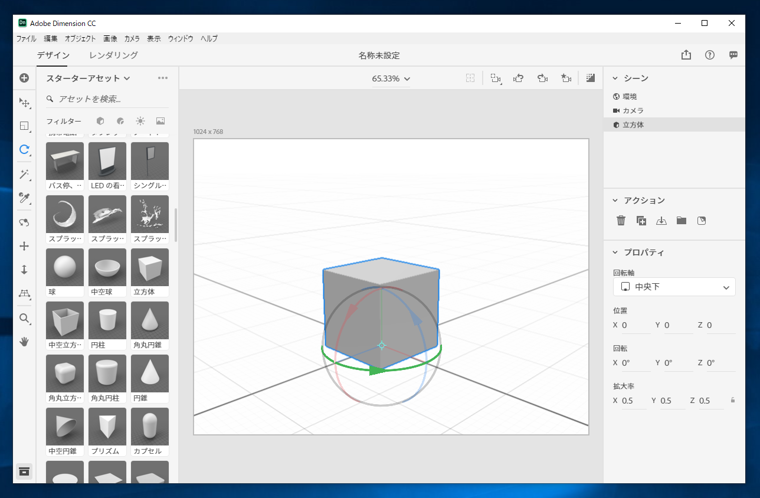
Task: Delete the selected object with the trash icon
Action: [621, 221]
